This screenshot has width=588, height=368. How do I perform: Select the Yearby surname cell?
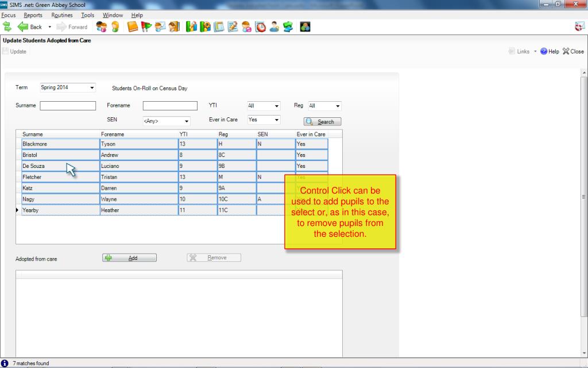pos(60,210)
